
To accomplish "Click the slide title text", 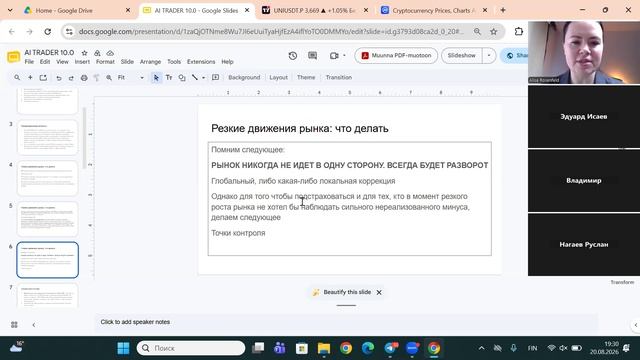I will click(x=300, y=129).
